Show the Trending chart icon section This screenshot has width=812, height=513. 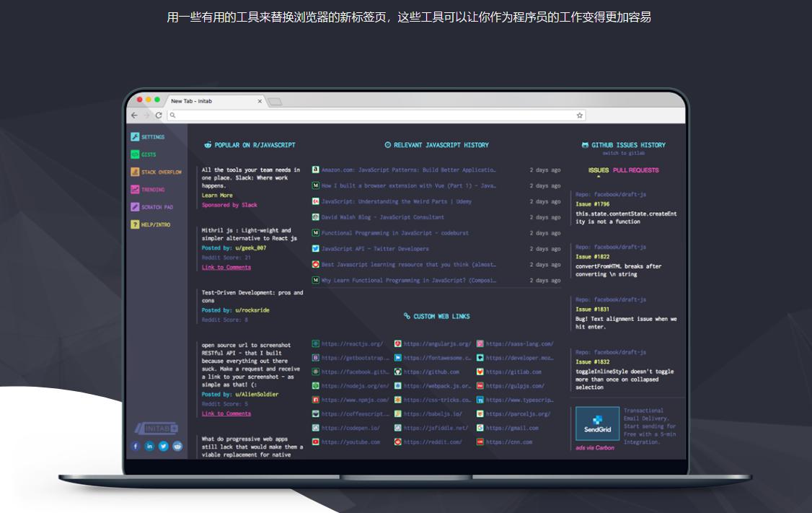135,190
